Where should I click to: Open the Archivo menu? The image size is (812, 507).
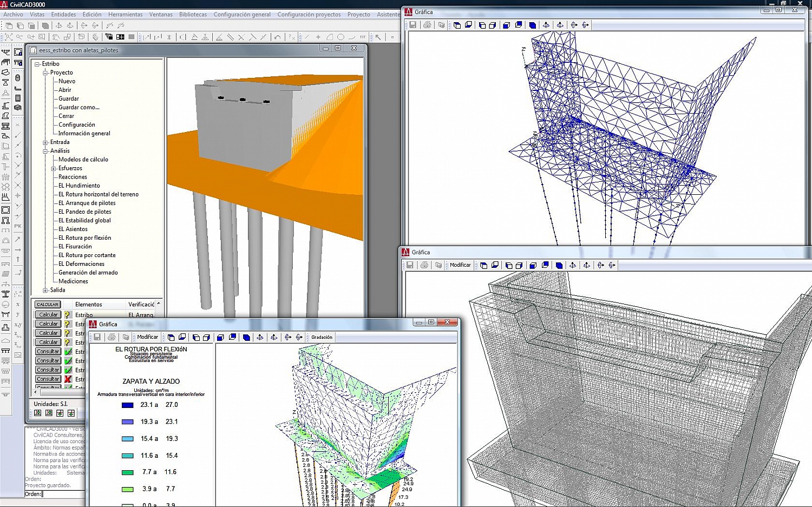pos(13,15)
